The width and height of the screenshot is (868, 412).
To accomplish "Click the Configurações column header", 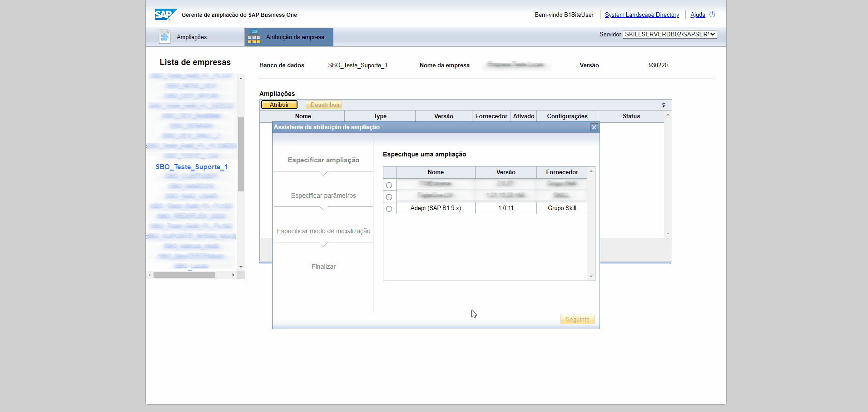I will pos(567,116).
